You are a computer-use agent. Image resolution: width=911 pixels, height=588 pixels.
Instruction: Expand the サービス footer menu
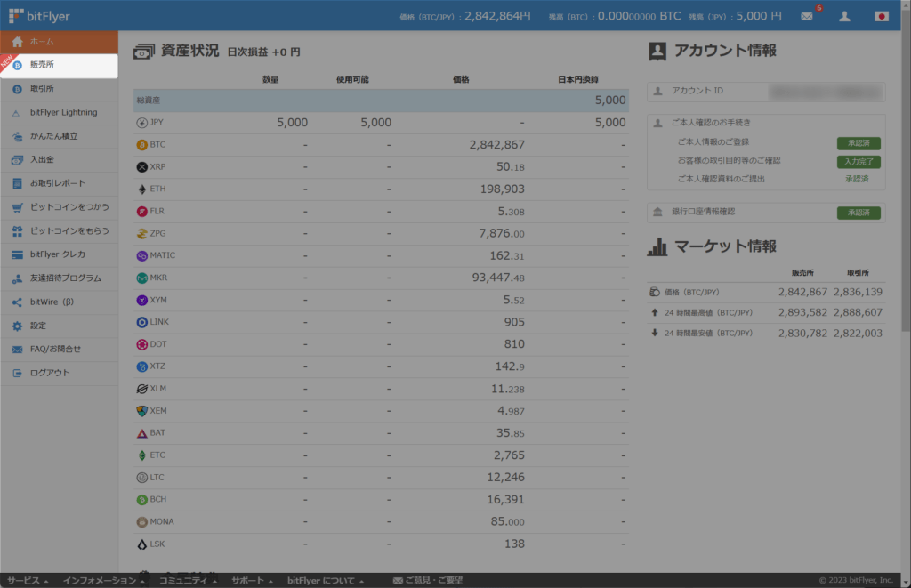coord(28,581)
